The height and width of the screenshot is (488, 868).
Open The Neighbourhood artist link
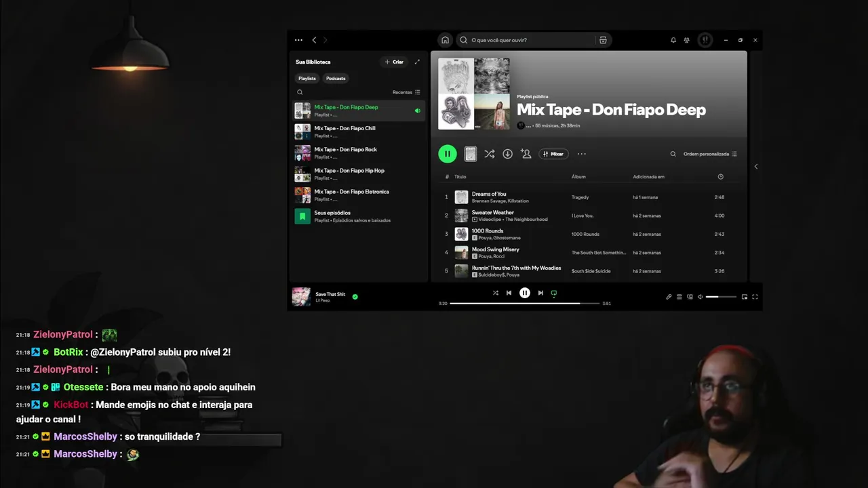click(x=526, y=220)
